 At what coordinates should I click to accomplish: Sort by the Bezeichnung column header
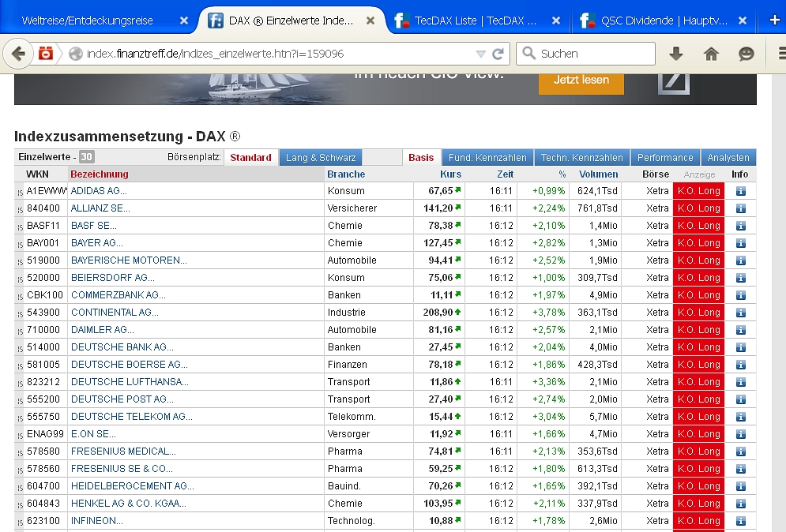[x=100, y=174]
